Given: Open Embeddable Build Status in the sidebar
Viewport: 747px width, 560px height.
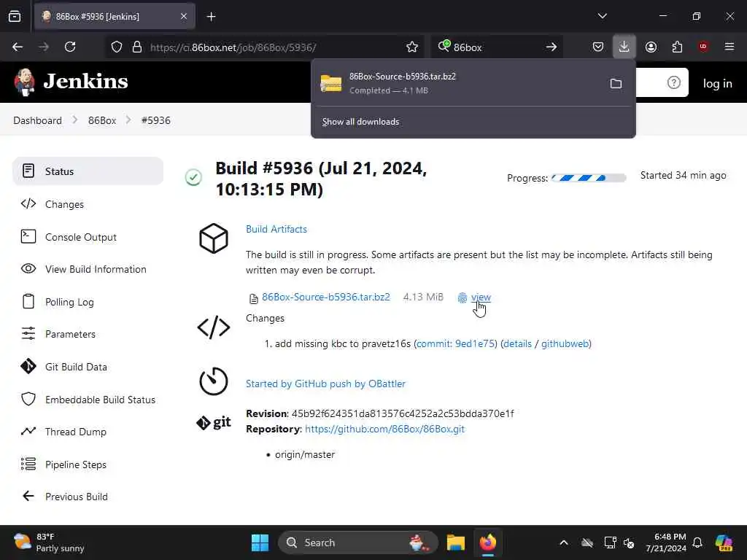Looking at the screenshot, I should click(88, 400).
